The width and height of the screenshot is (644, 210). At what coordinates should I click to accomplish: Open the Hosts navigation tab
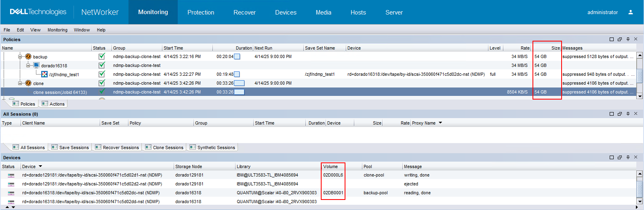click(358, 12)
